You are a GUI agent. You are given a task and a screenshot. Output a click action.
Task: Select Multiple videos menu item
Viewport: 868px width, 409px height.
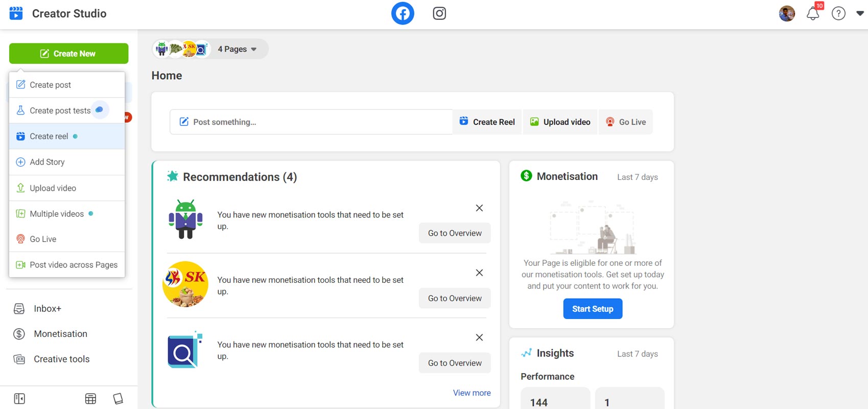[67, 214]
